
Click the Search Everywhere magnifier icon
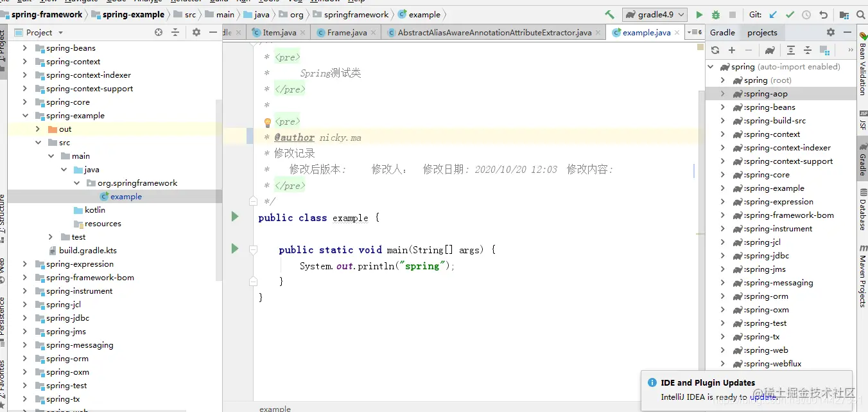861,15
